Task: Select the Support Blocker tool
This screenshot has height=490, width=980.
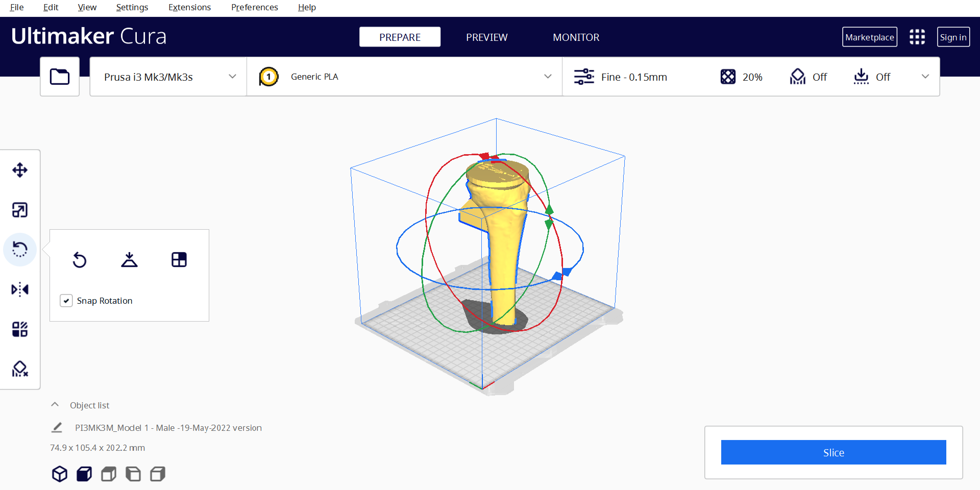Action: point(20,369)
